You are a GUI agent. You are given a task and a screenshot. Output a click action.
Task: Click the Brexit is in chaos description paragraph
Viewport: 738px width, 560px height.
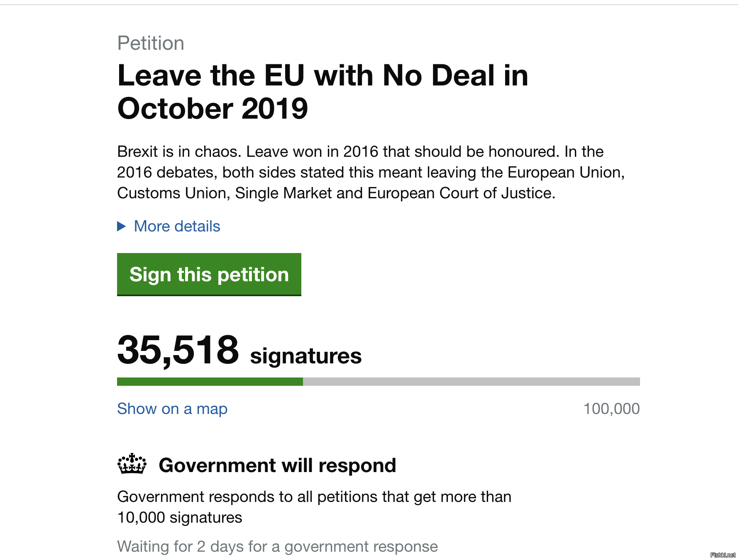coord(371,173)
